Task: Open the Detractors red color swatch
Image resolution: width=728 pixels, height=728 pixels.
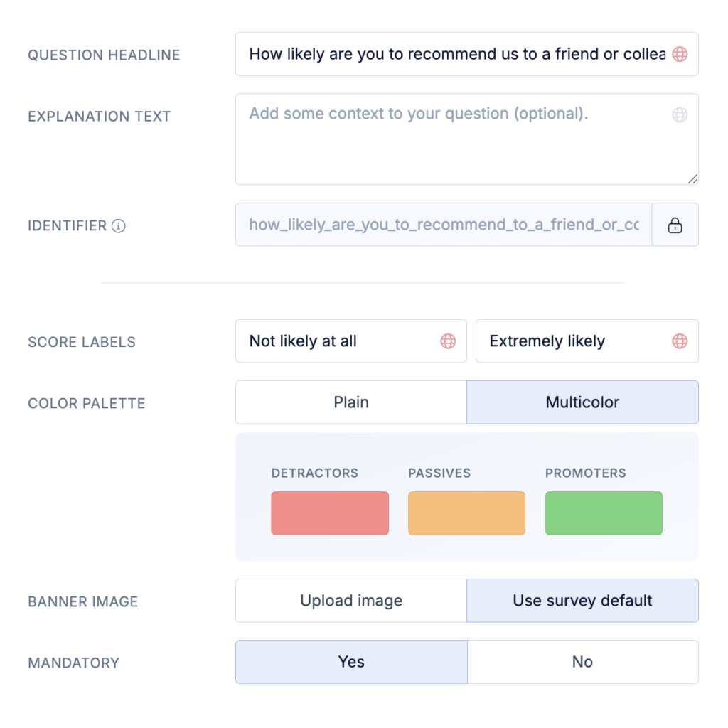Action: pyautogui.click(x=330, y=513)
